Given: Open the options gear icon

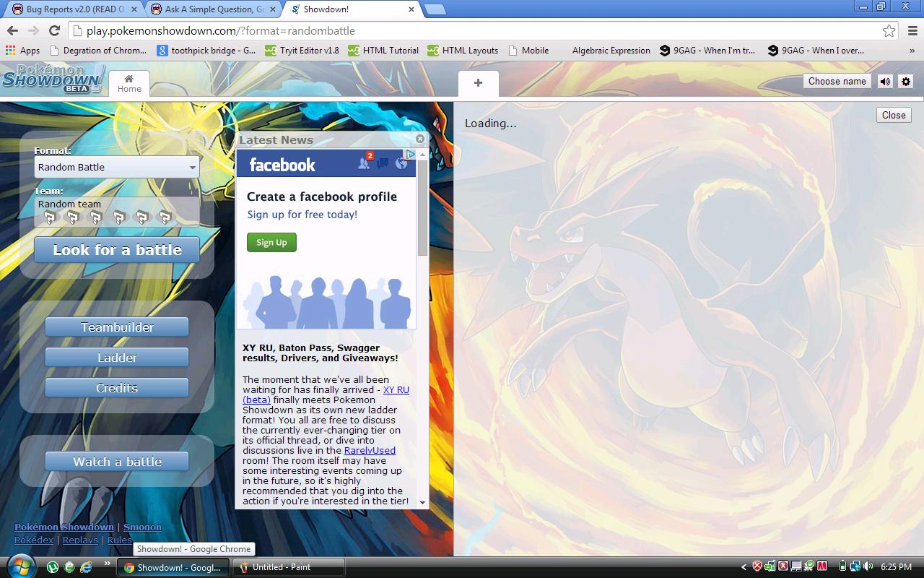Looking at the screenshot, I should pyautogui.click(x=906, y=82).
